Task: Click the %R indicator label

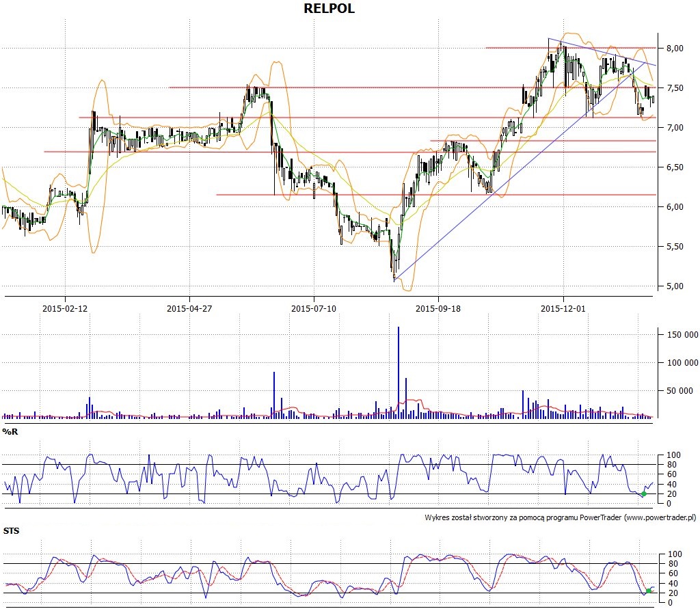Action: point(10,432)
